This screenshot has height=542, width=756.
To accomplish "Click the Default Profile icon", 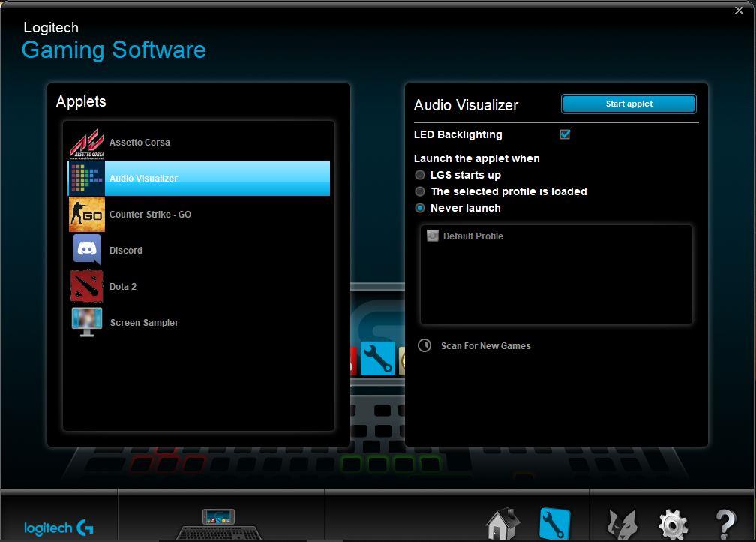I will pos(433,236).
